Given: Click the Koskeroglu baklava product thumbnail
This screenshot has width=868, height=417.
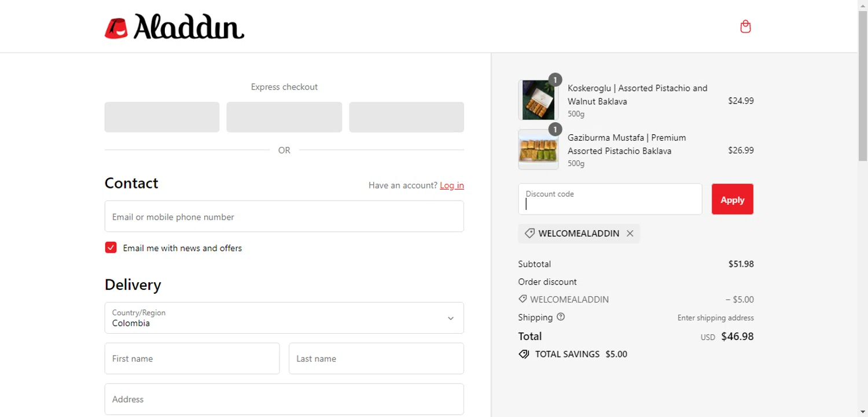Looking at the screenshot, I should point(538,100).
